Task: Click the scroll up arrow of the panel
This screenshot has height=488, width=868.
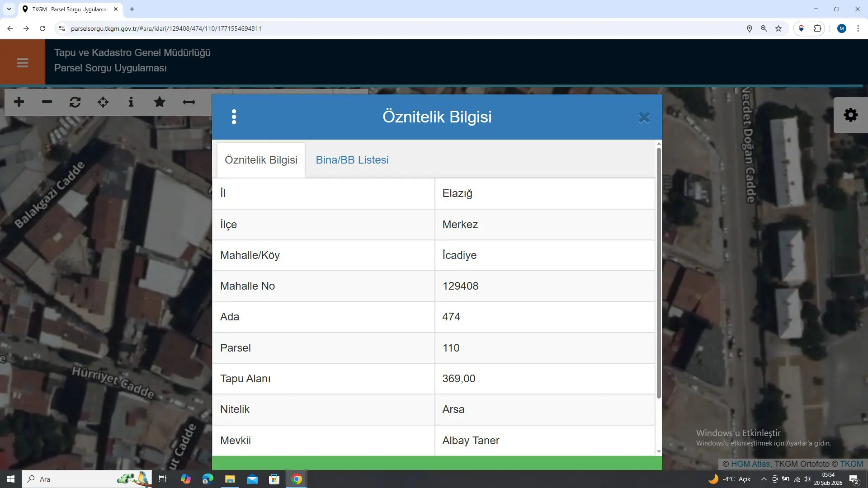Action: point(659,144)
